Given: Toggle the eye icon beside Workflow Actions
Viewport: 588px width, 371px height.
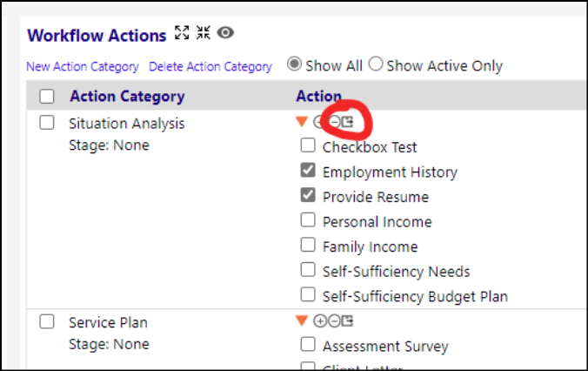Looking at the screenshot, I should point(225,33).
